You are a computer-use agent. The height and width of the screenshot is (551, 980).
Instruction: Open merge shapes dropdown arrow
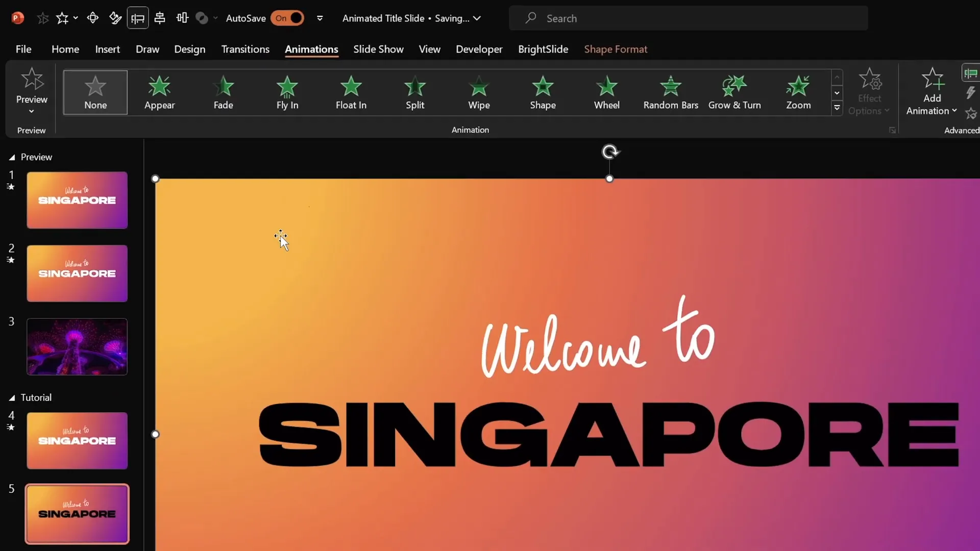[215, 18]
